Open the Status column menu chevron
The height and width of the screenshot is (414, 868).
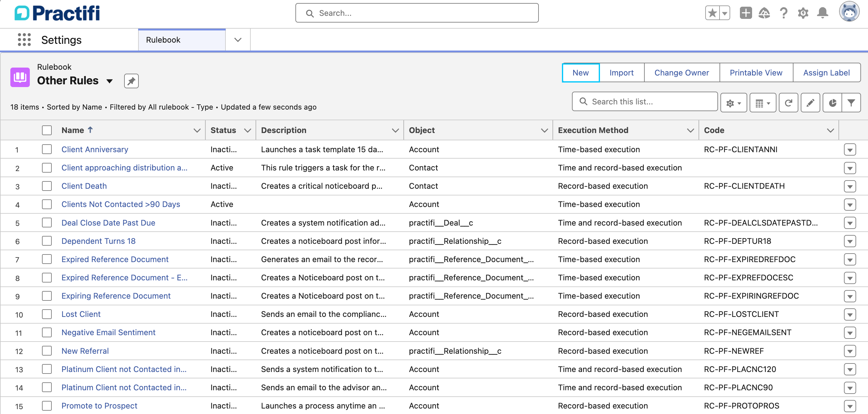248,131
